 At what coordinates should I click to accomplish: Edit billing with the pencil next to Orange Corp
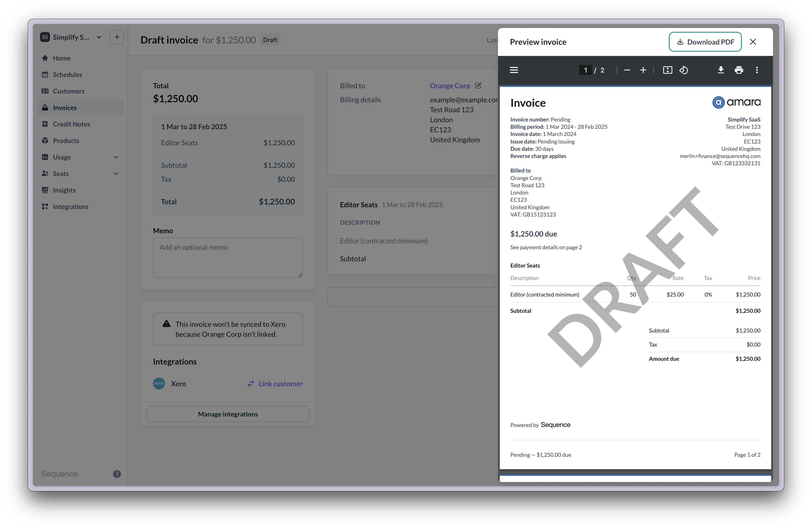[x=478, y=85]
